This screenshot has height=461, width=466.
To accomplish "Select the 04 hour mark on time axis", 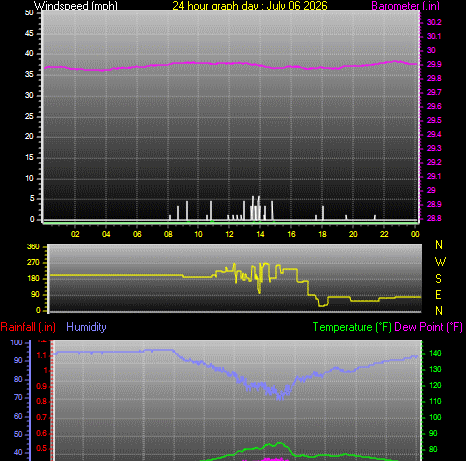I will coord(106,234).
